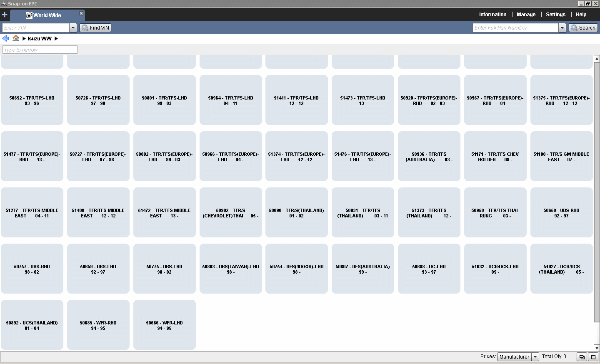Click arrow after Isuzu WW breadcrumb
Image resolution: width=600 pixels, height=364 pixels.
point(56,39)
